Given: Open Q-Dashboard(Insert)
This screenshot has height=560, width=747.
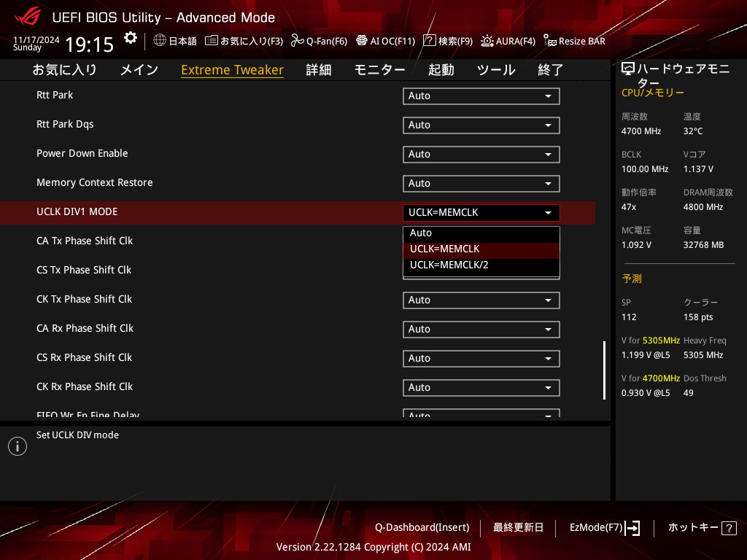Looking at the screenshot, I should coord(422,528).
